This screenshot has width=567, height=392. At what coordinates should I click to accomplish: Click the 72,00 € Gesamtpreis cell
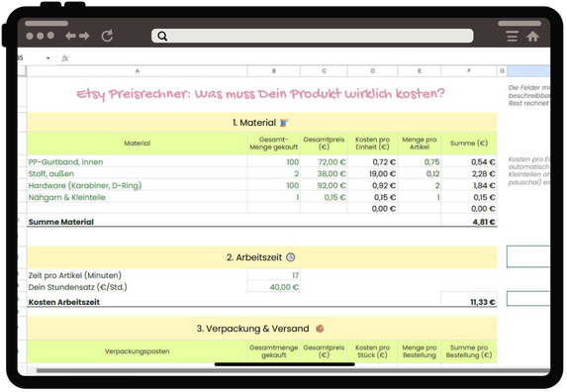(x=324, y=162)
